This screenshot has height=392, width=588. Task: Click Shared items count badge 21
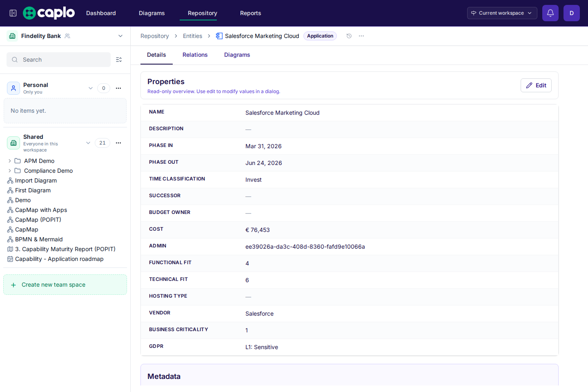102,143
